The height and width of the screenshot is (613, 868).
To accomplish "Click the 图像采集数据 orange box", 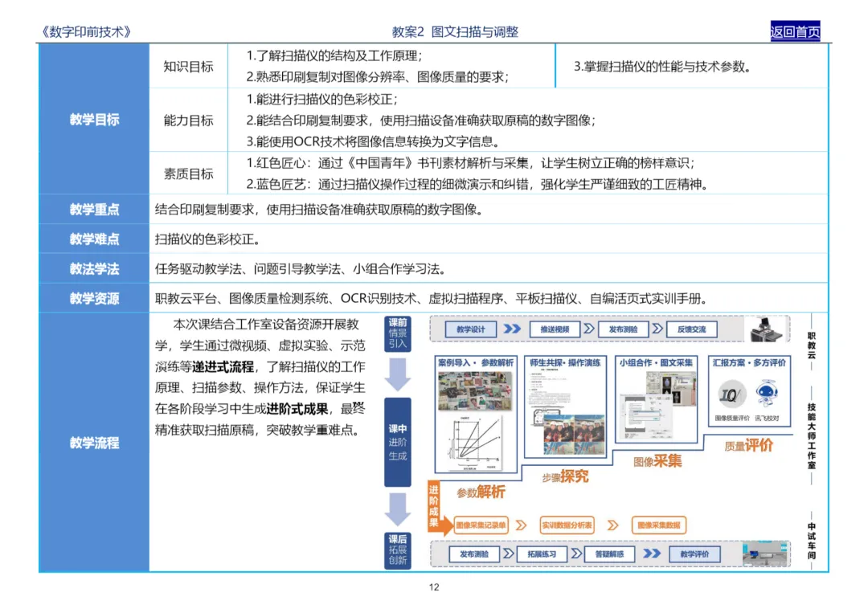I will [659, 525].
